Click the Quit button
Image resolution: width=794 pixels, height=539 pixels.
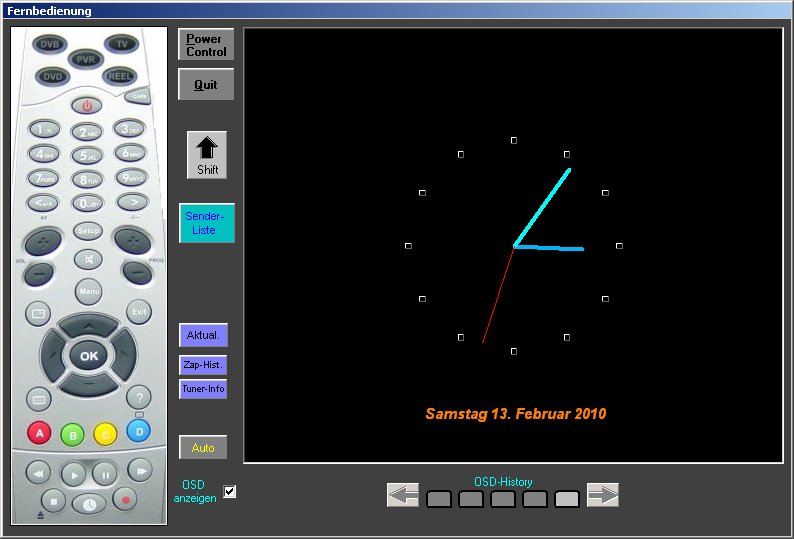point(206,85)
